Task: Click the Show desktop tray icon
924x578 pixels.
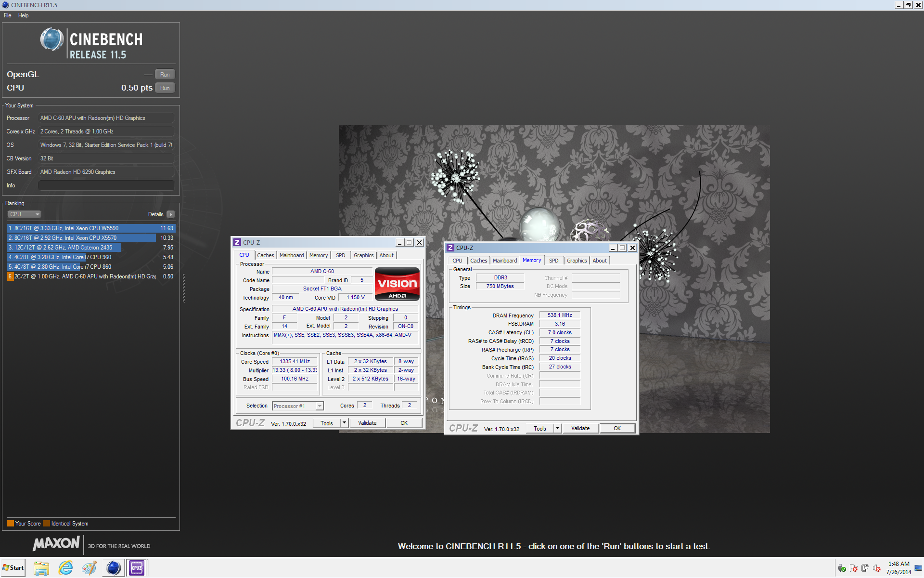Action: click(x=918, y=568)
